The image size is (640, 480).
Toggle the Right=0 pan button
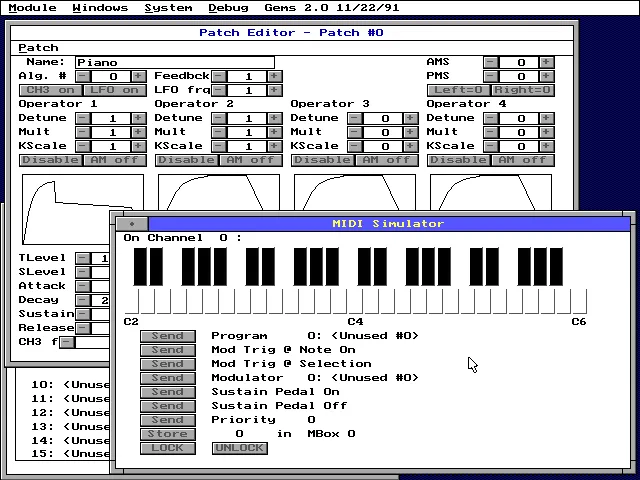[523, 90]
